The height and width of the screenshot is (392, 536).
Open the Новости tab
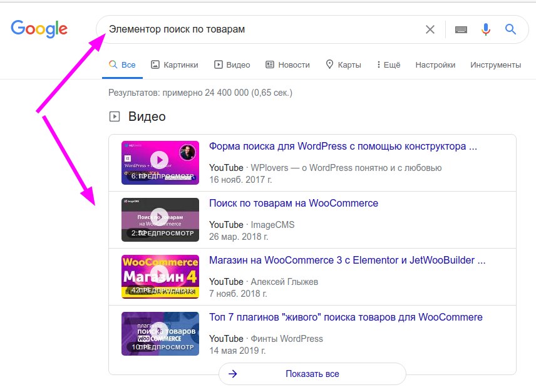point(287,65)
